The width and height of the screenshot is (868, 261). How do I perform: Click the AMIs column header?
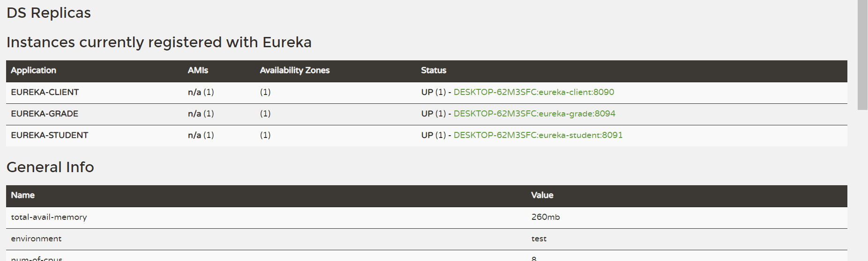[198, 70]
